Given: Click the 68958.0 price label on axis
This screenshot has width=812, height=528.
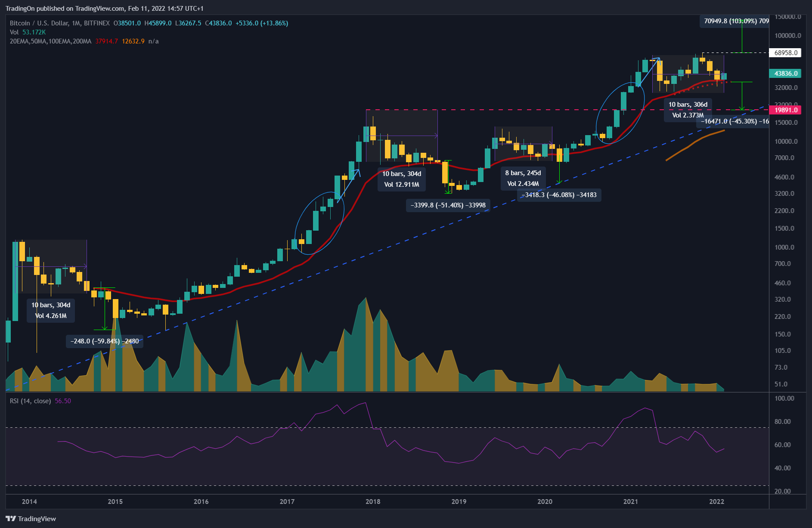Looking at the screenshot, I should (x=786, y=53).
